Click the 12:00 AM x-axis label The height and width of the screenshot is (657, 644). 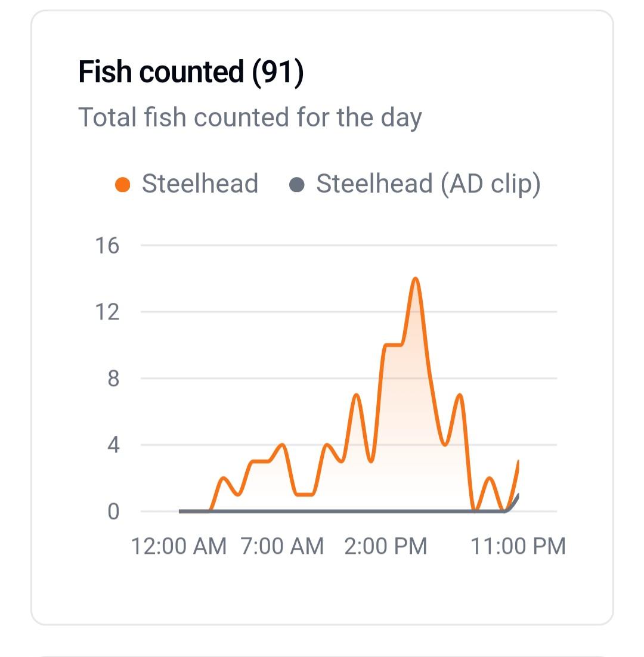[x=179, y=546]
